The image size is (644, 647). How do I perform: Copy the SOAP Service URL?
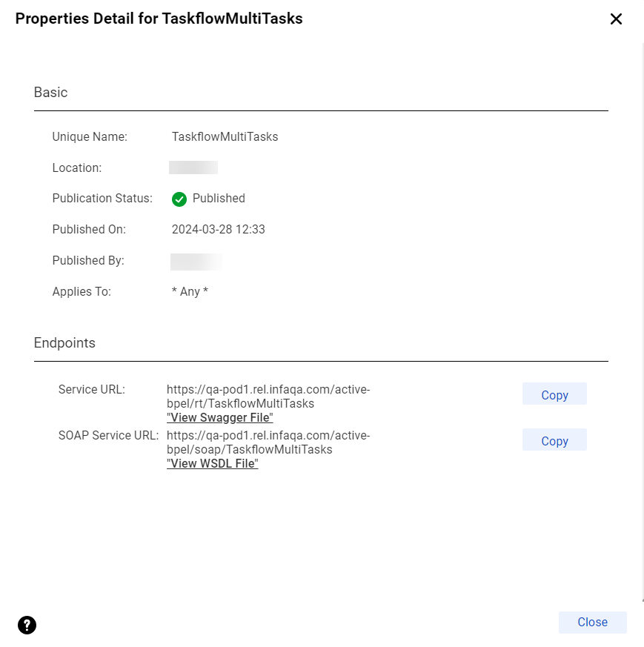click(554, 439)
